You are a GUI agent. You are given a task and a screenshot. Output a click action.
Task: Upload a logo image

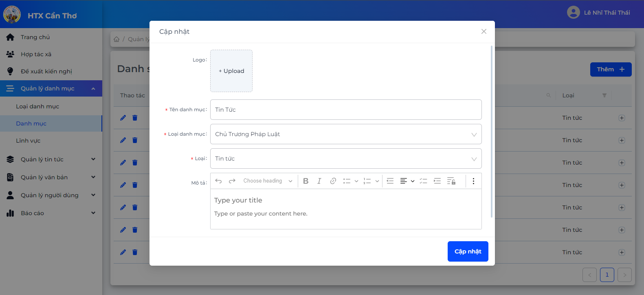(x=231, y=71)
